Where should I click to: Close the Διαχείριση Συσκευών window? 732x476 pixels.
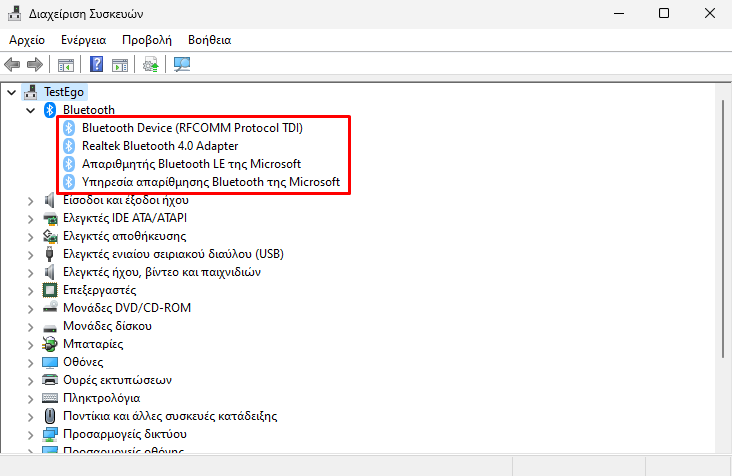710,14
